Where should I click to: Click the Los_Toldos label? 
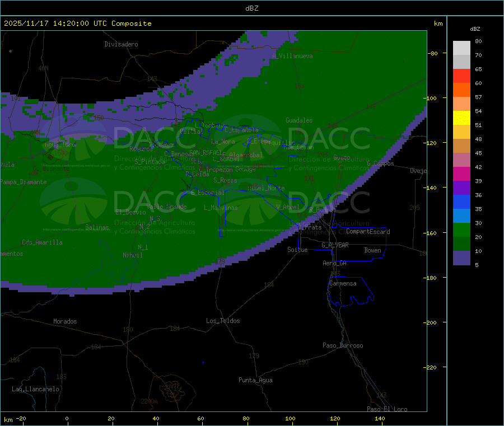pyautogui.click(x=223, y=321)
